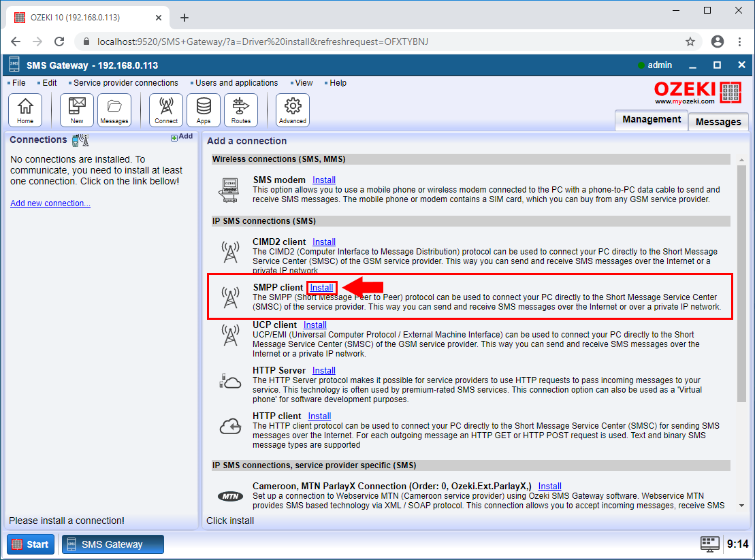The height and width of the screenshot is (560, 755).
Task: Click the browser address bar
Action: [381, 42]
